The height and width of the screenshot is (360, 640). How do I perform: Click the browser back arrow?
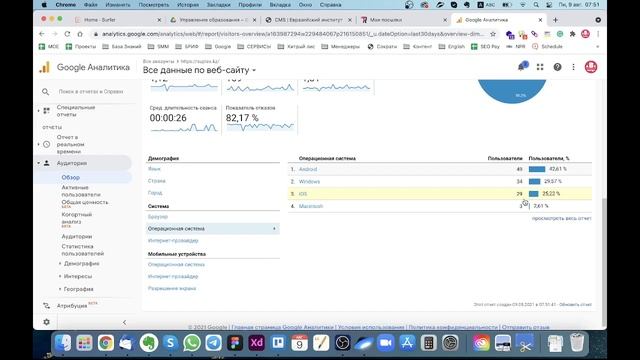(x=42, y=34)
